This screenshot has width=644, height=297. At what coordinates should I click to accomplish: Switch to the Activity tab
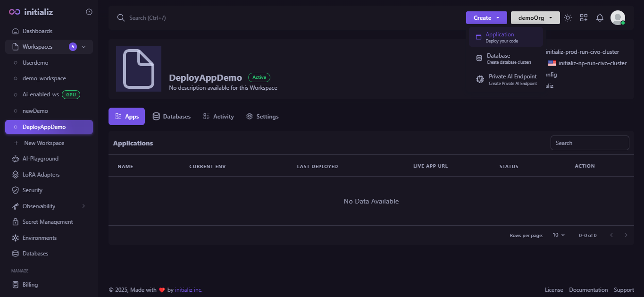point(218,117)
